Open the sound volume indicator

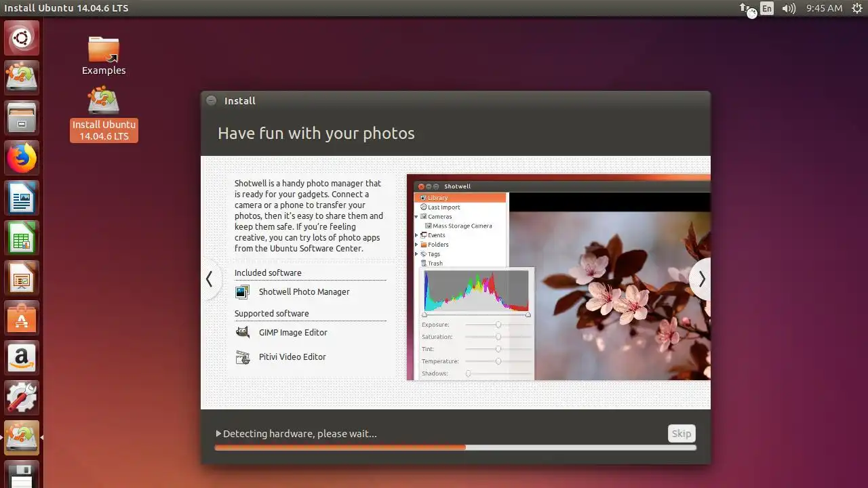(x=789, y=8)
